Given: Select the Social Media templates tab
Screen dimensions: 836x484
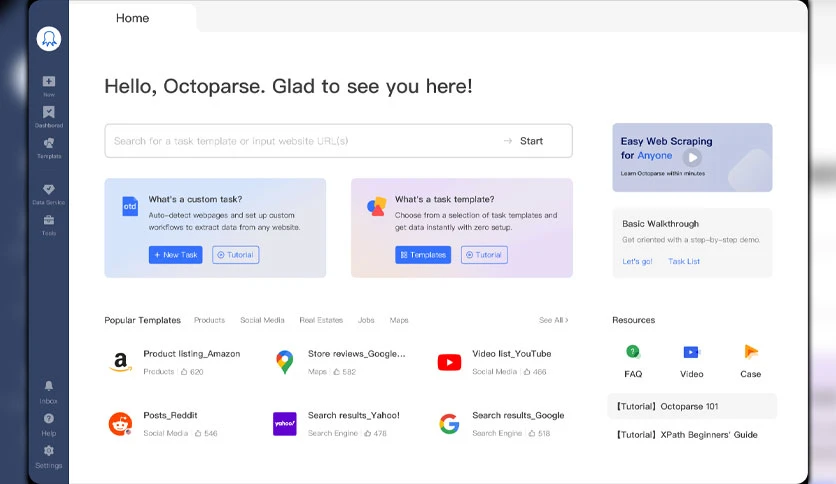Looking at the screenshot, I should (x=262, y=320).
